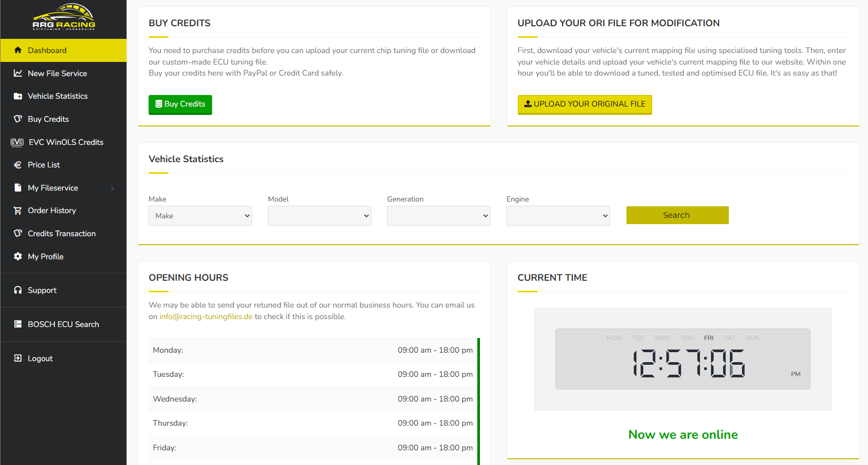Click the Logout exit icon

pos(18,358)
